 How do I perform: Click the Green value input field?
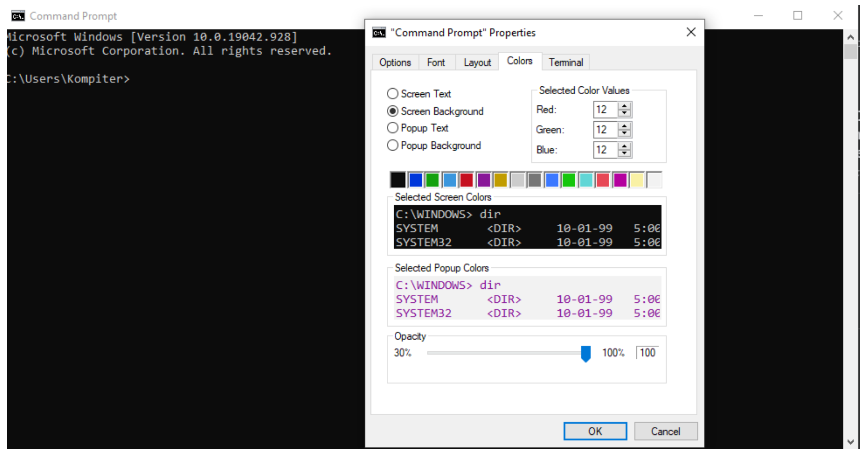point(605,130)
